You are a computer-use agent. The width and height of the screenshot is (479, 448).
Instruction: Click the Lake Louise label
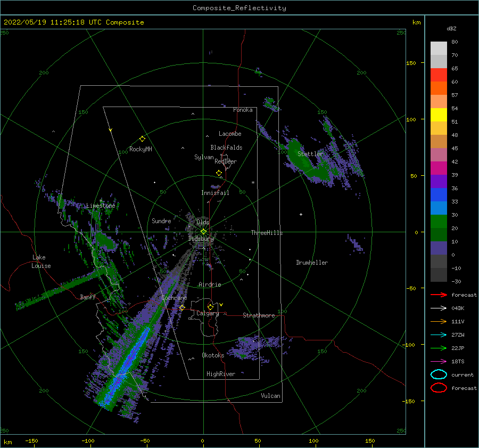click(x=41, y=262)
